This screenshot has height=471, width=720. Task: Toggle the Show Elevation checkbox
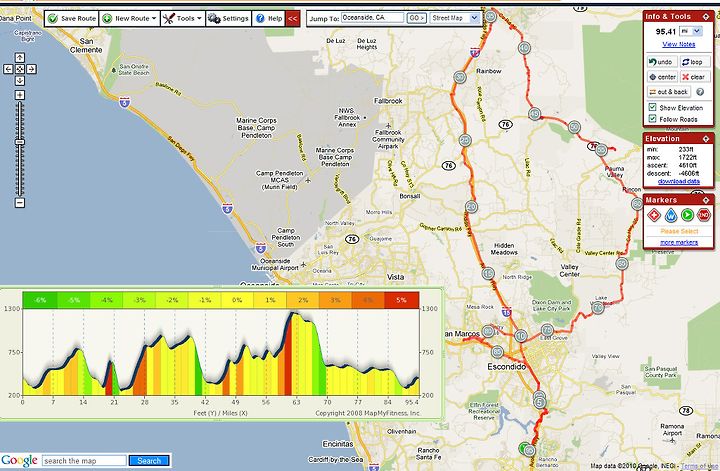click(x=652, y=107)
